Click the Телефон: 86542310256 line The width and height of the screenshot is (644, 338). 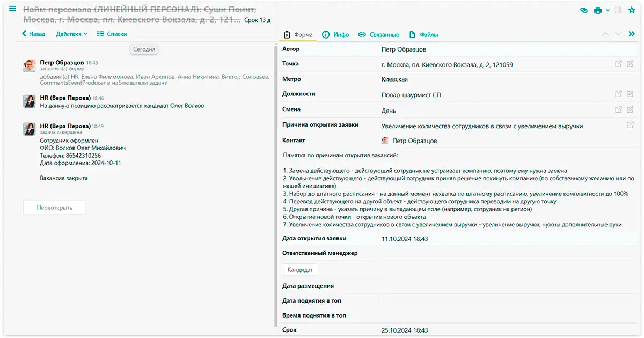coord(70,156)
